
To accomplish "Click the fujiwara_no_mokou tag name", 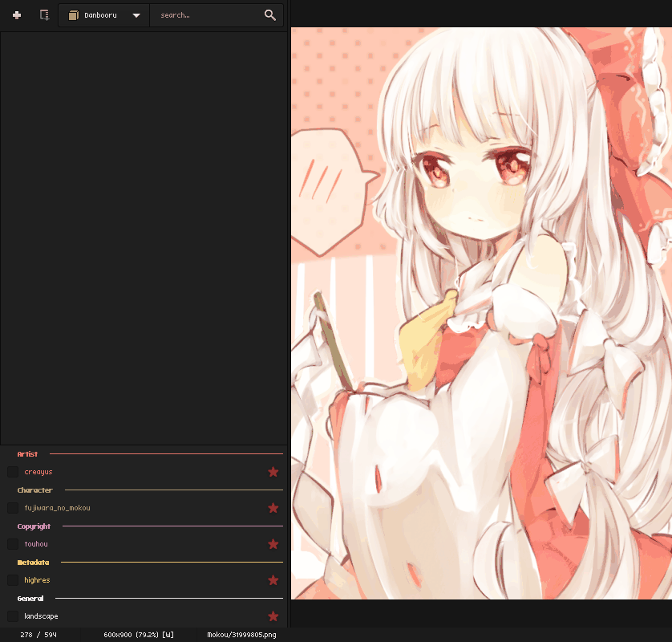I will point(57,508).
